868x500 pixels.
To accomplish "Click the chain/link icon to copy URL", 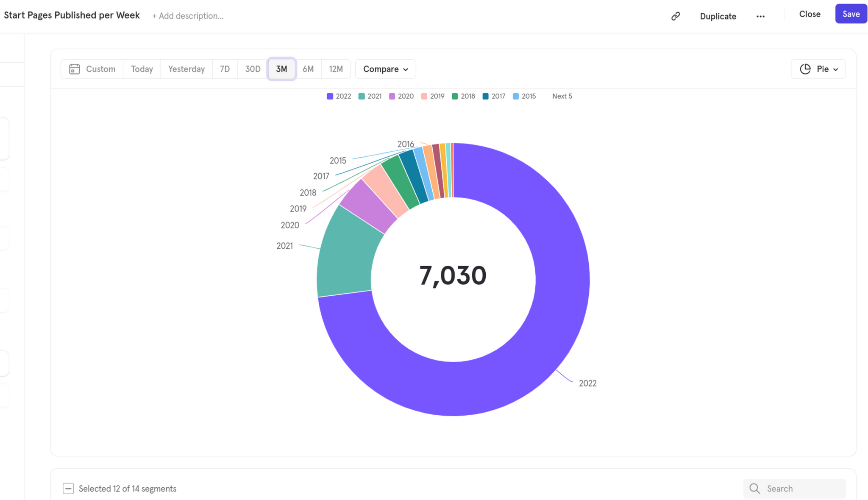I will [x=676, y=16].
